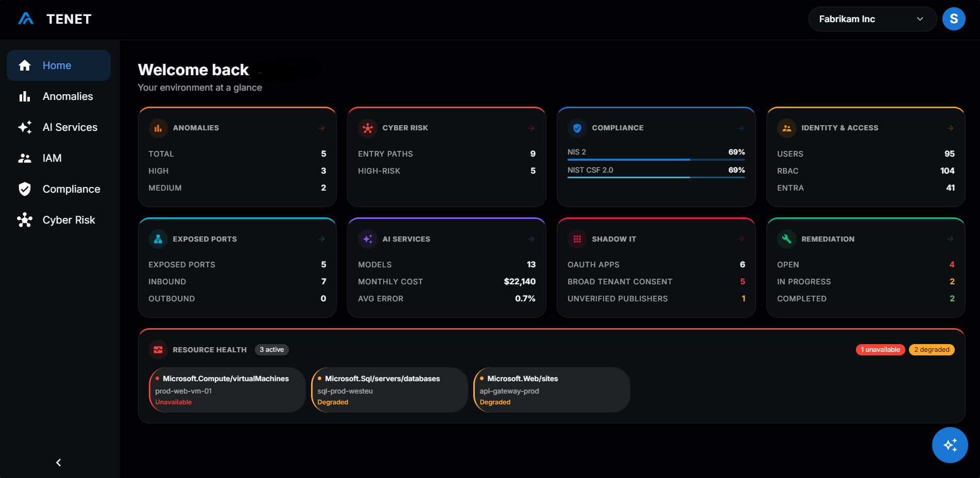Click the Cyber Risk card network icon
The image size is (980, 478).
(368, 128)
